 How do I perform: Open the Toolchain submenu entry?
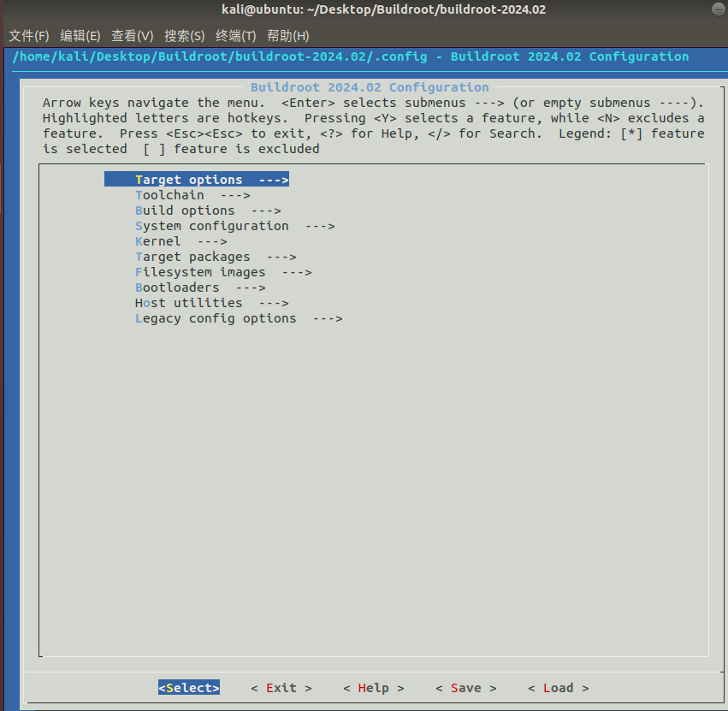(x=192, y=195)
